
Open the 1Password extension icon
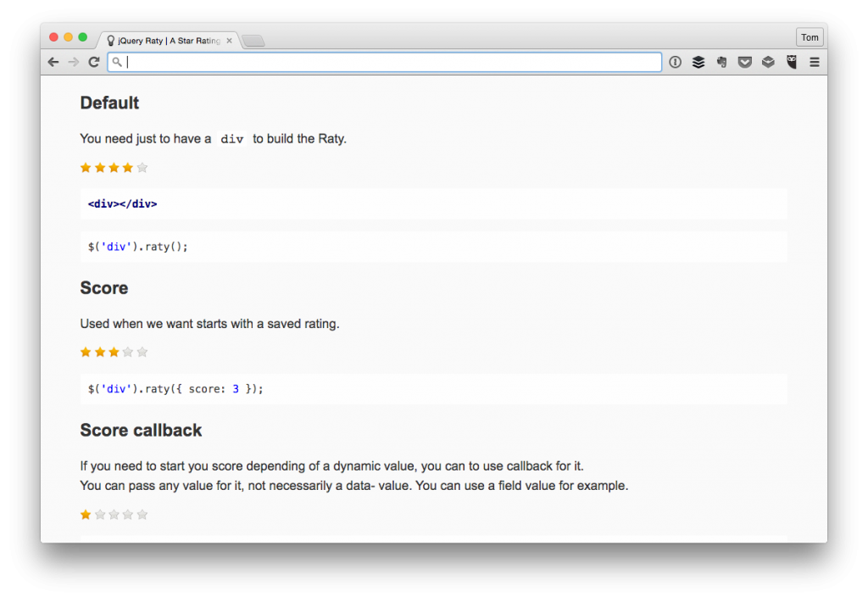675,62
